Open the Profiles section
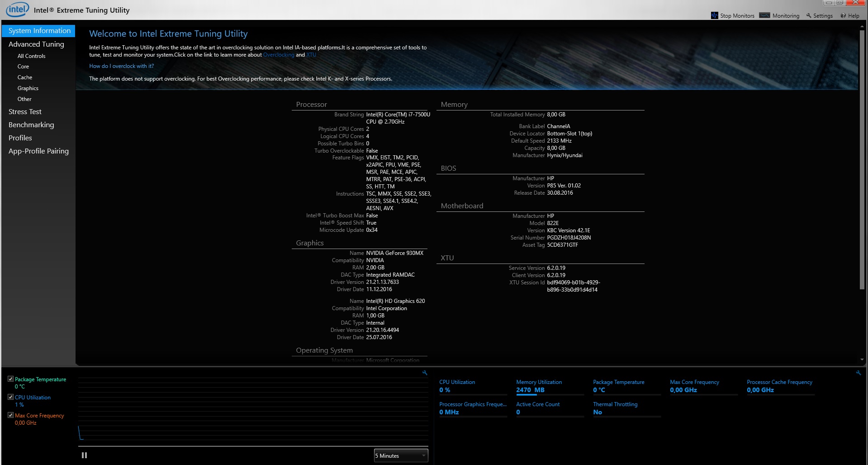 [x=20, y=138]
